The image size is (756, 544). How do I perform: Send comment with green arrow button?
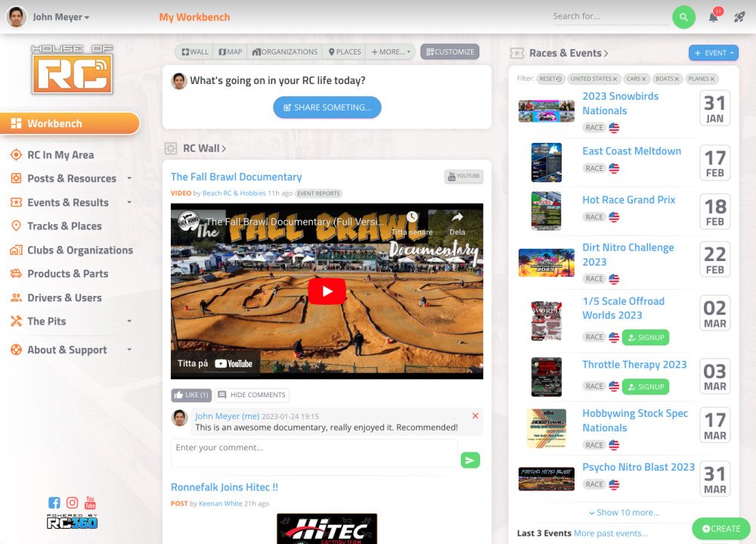point(470,460)
